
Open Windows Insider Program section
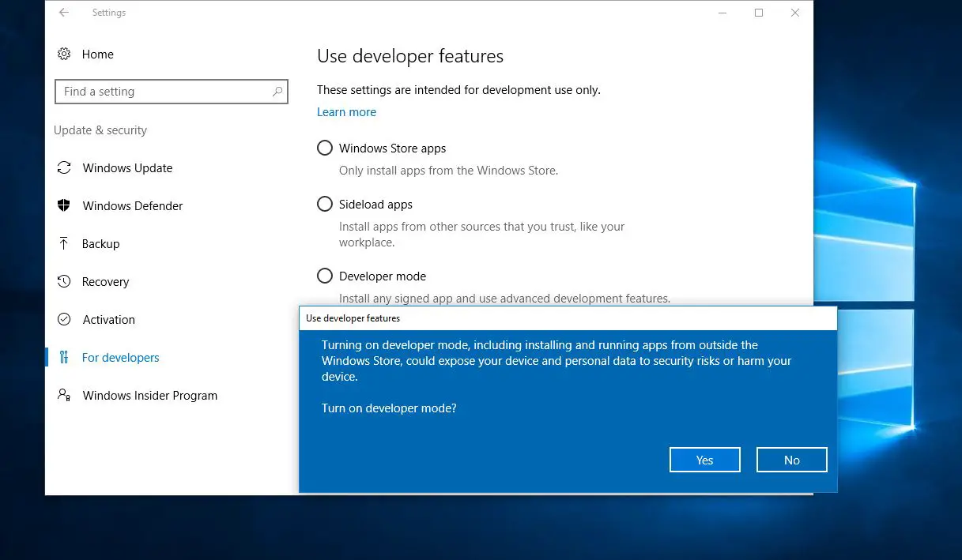click(149, 395)
